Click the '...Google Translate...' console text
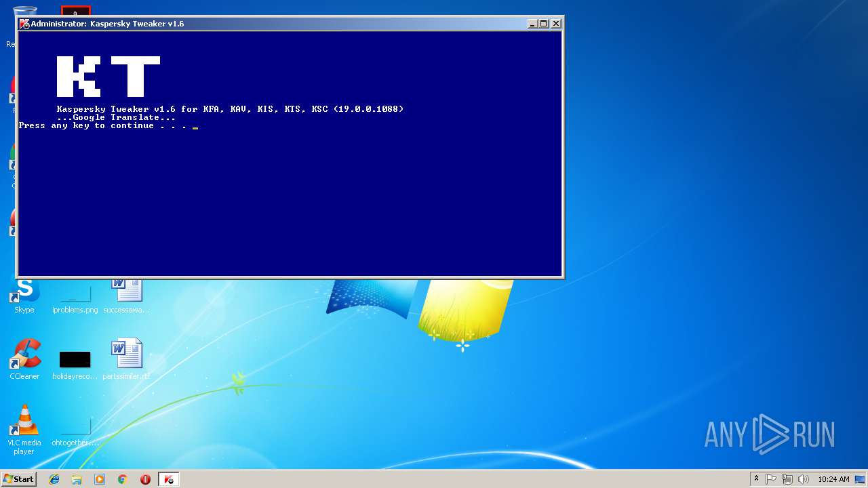The width and height of the screenshot is (868, 488). (117, 117)
